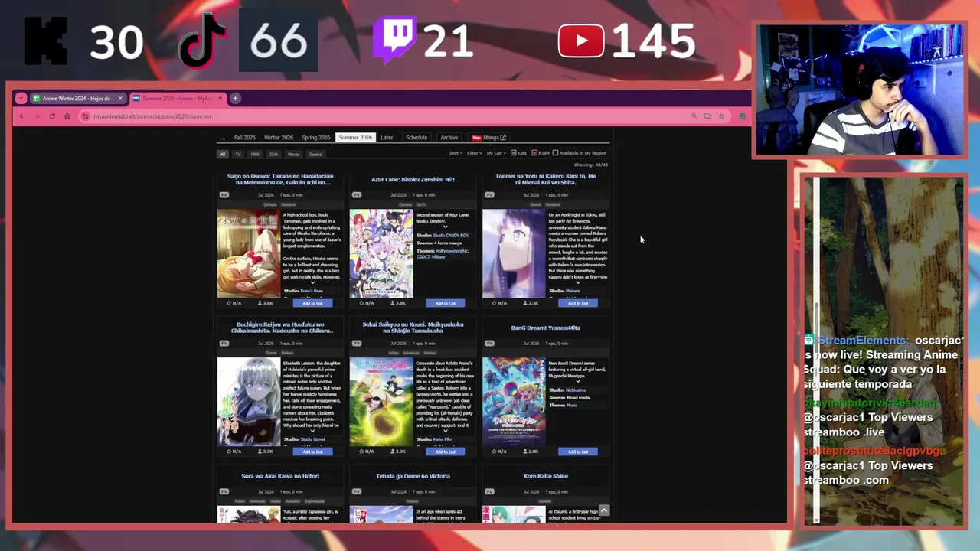This screenshot has height=551, width=980.
Task: Filter list by Special type
Action: coord(315,154)
